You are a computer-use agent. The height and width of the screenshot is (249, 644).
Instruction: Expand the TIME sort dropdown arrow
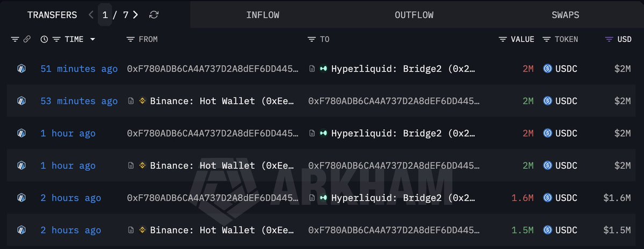pos(93,39)
